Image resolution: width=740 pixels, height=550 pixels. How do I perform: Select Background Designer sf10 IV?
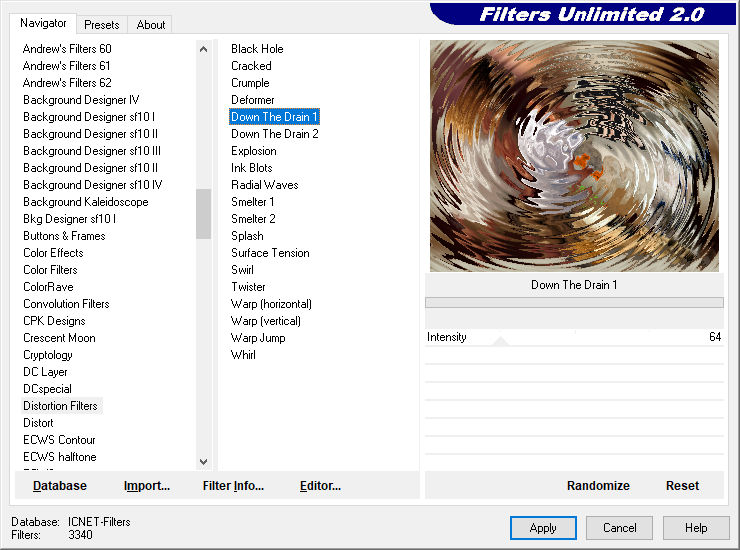[92, 185]
